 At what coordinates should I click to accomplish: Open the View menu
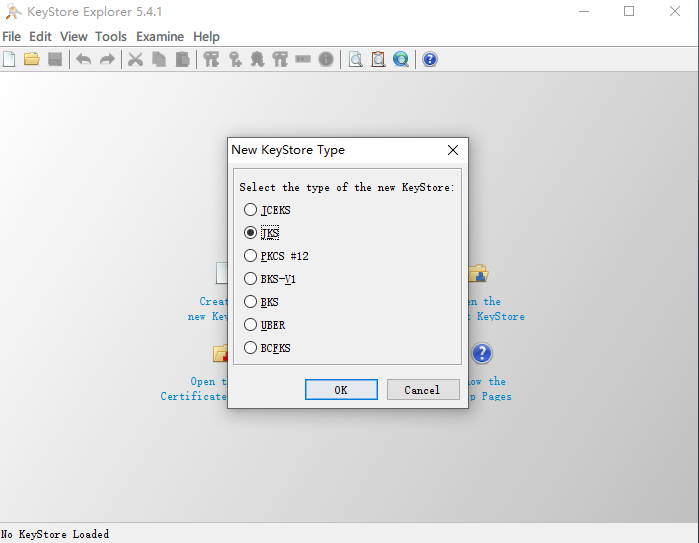tap(74, 37)
